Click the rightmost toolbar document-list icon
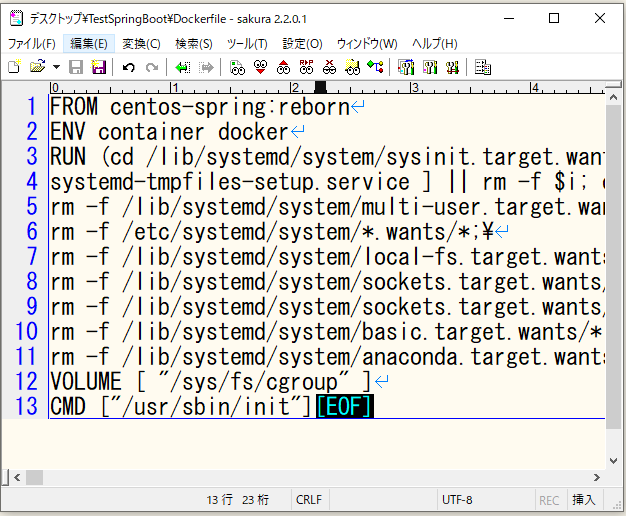This screenshot has height=516, width=626. 483,67
